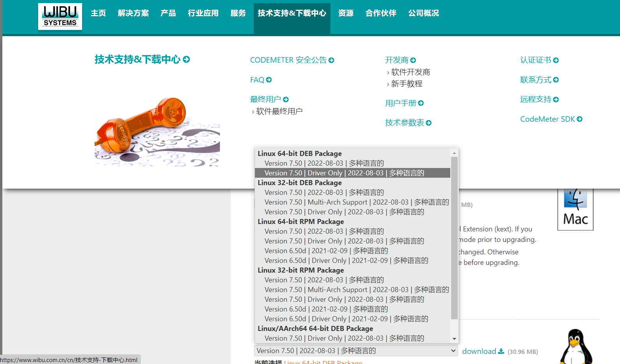Click the Mac Finder platform icon
This screenshot has width=620, height=364.
[575, 209]
